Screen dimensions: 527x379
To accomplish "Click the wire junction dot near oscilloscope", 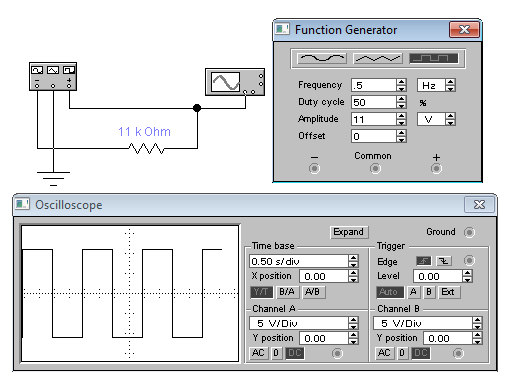I will pos(197,108).
